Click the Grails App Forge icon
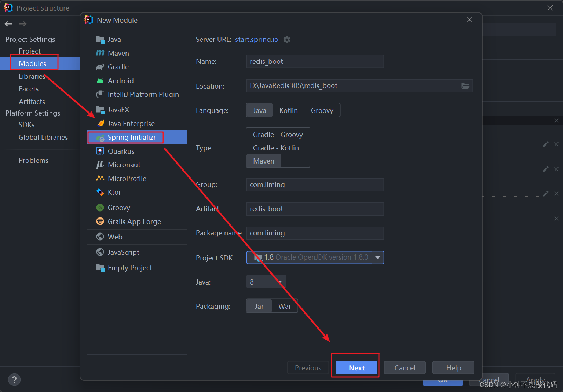The image size is (563, 392). 100,221
